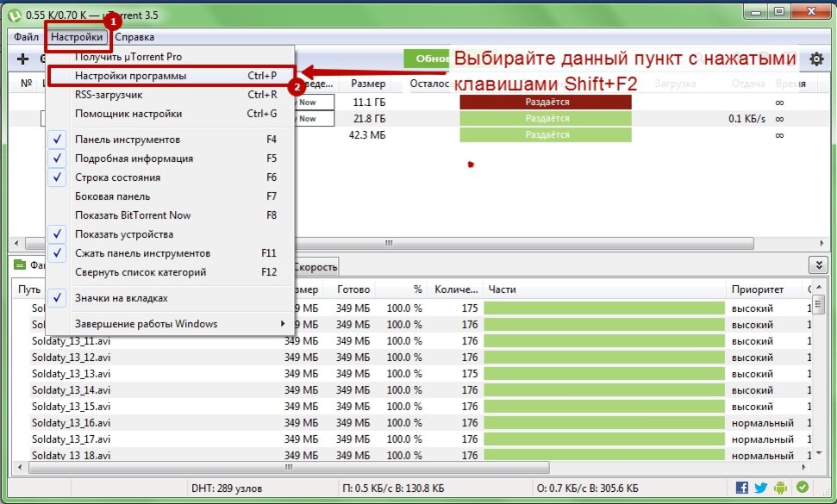Screen dimensions: 837x504
Task: Toggle Свернуть список категорий item
Action: point(170,272)
